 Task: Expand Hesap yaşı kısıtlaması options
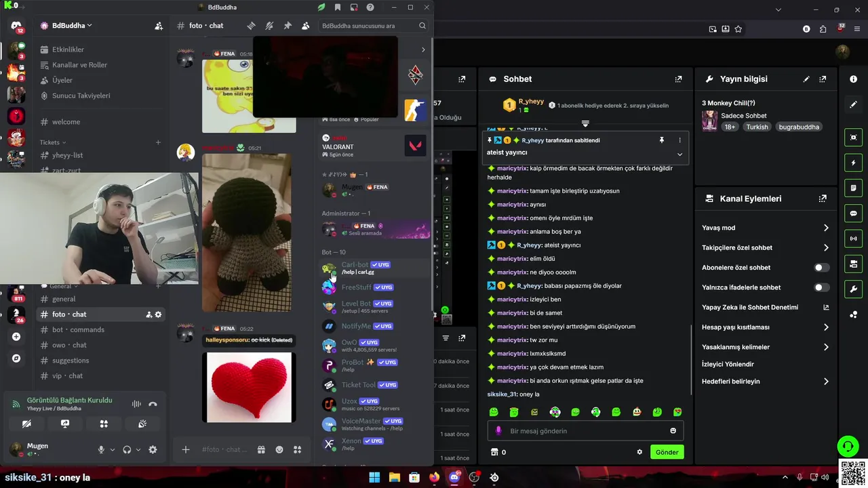(826, 327)
